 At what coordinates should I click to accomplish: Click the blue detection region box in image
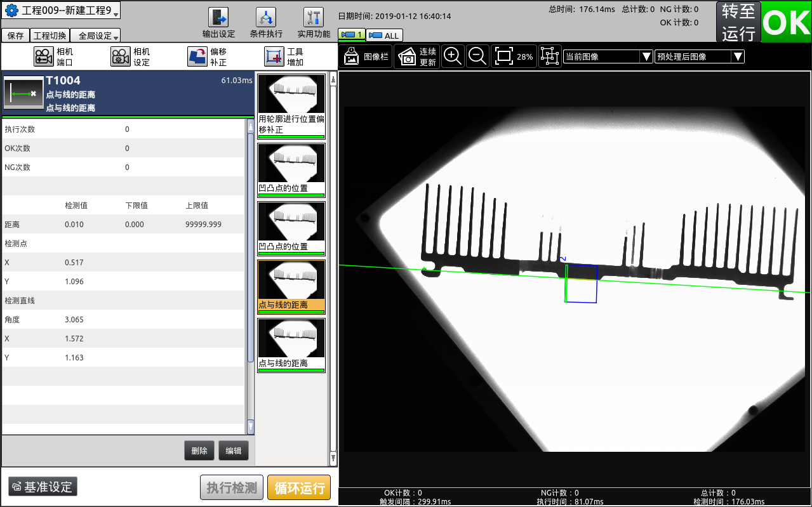pyautogui.click(x=582, y=284)
